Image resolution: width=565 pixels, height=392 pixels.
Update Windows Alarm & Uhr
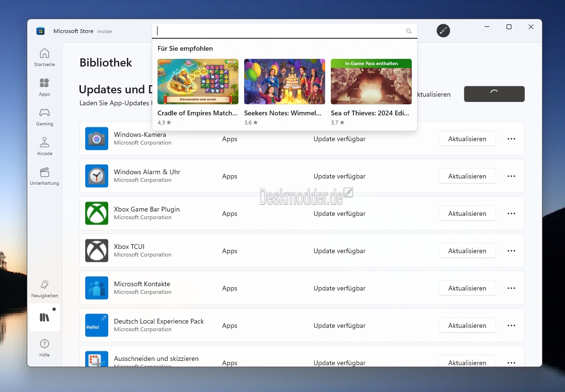click(467, 176)
